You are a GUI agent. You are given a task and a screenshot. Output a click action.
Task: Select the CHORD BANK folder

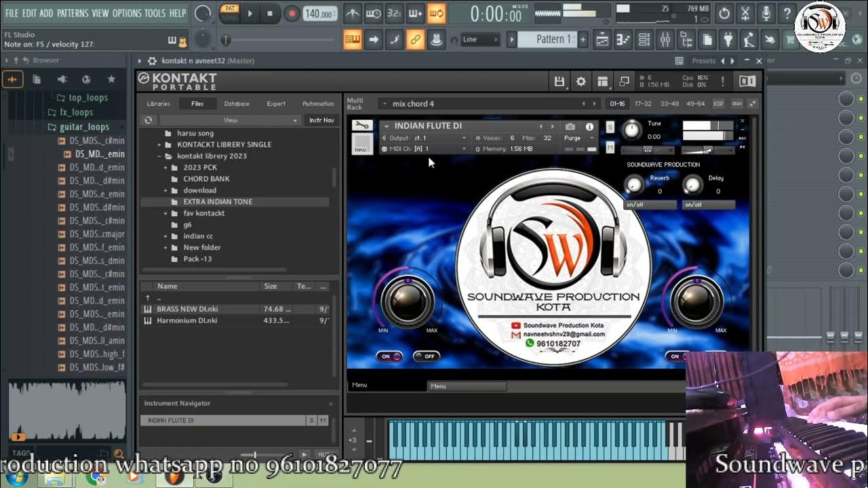pyautogui.click(x=206, y=179)
